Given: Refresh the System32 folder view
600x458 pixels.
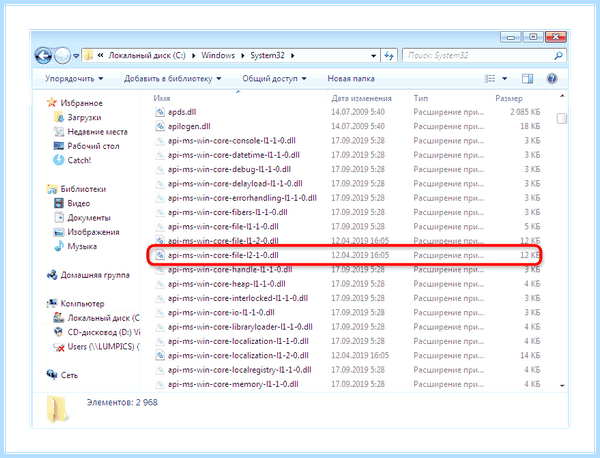Looking at the screenshot, I should click(x=389, y=56).
